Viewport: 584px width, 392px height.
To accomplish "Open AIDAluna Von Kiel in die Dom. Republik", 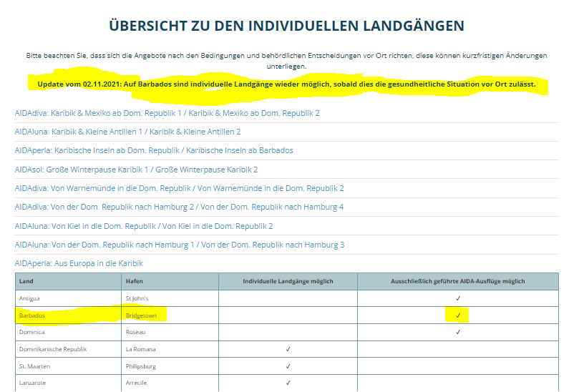I will click(143, 226).
